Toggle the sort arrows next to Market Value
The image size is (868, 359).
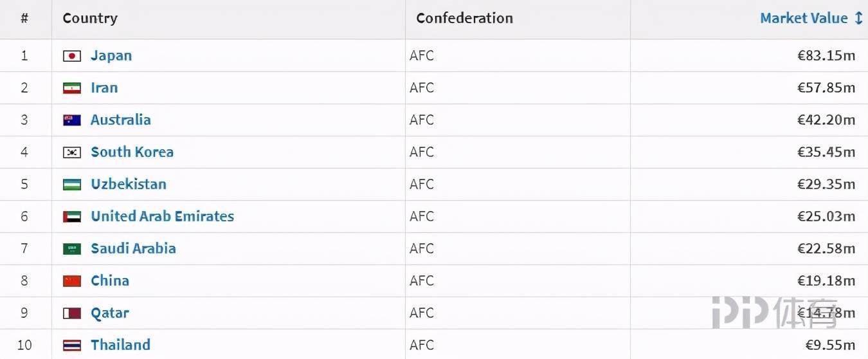click(x=858, y=18)
